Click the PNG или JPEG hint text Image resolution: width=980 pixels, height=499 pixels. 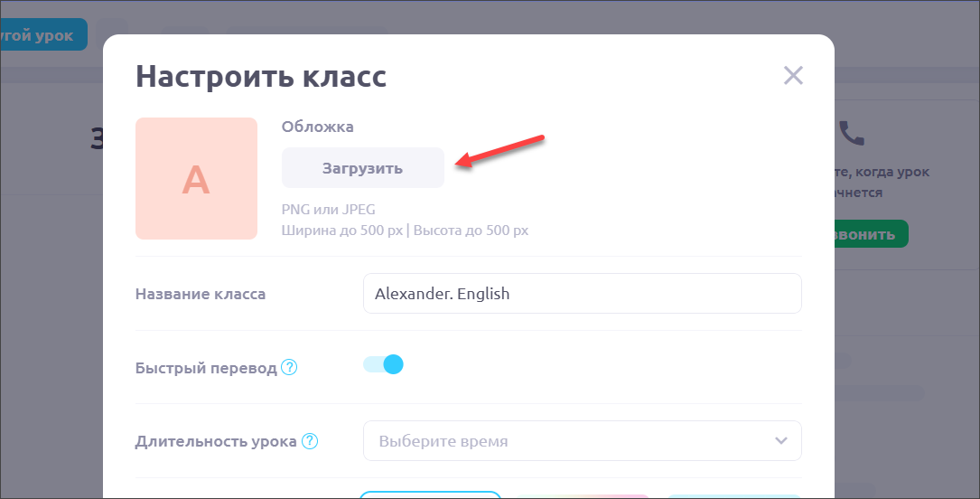pos(328,210)
